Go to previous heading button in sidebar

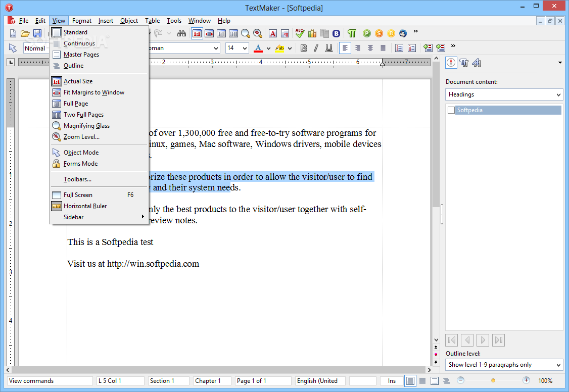467,340
